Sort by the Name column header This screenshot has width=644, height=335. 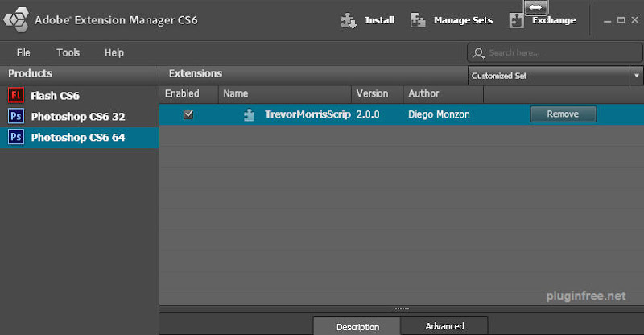coord(285,94)
